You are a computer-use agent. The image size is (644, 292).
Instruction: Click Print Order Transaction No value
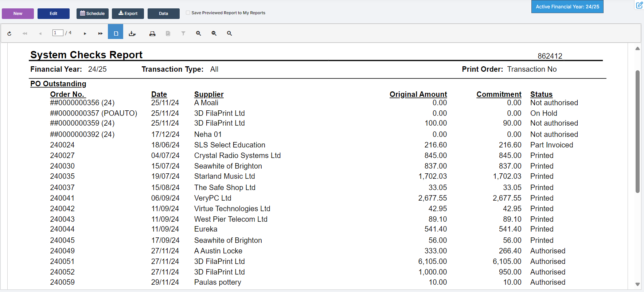pos(532,69)
